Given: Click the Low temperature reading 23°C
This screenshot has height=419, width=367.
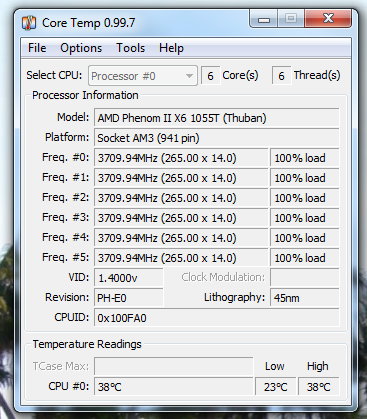Looking at the screenshot, I should coord(276,387).
